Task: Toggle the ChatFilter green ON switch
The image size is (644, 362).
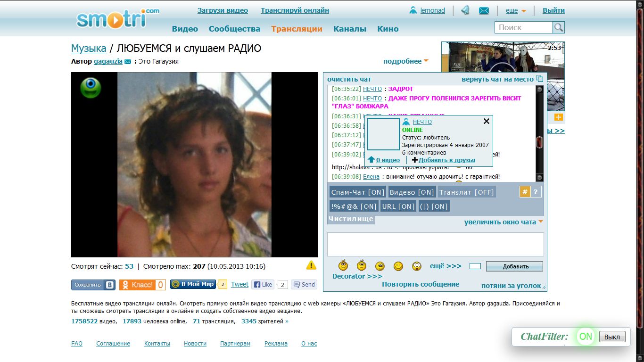Action: (x=586, y=337)
